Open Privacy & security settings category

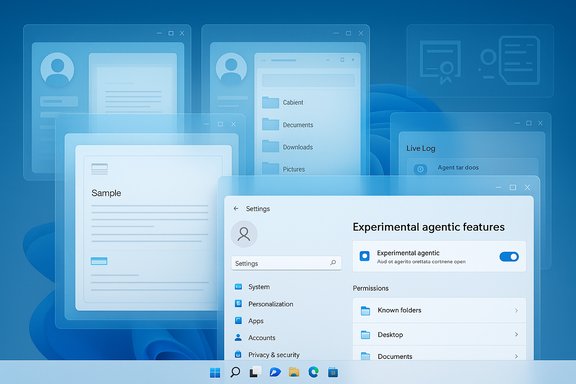pyautogui.click(x=267, y=355)
